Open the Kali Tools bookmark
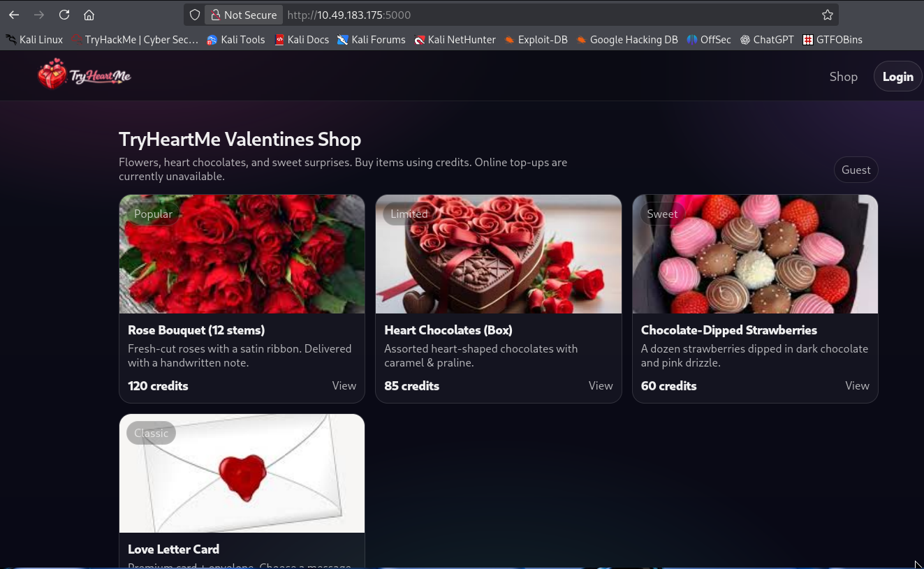The width and height of the screenshot is (924, 569). point(235,40)
